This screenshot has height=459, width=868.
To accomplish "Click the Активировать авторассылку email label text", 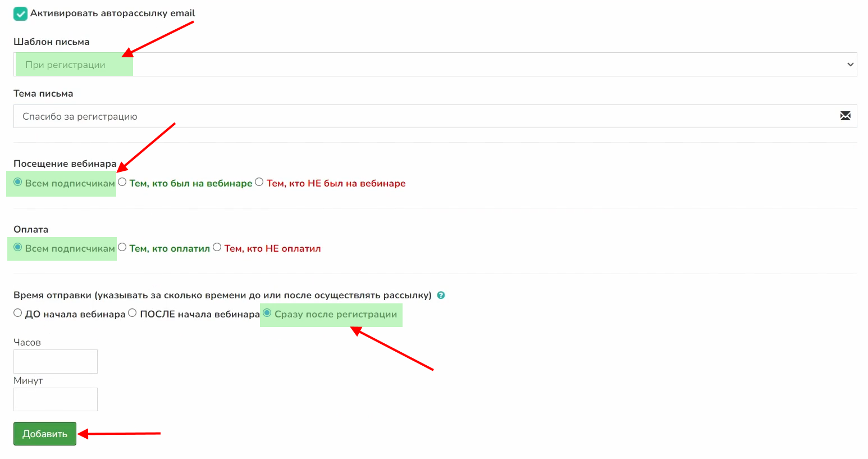I will tap(112, 13).
